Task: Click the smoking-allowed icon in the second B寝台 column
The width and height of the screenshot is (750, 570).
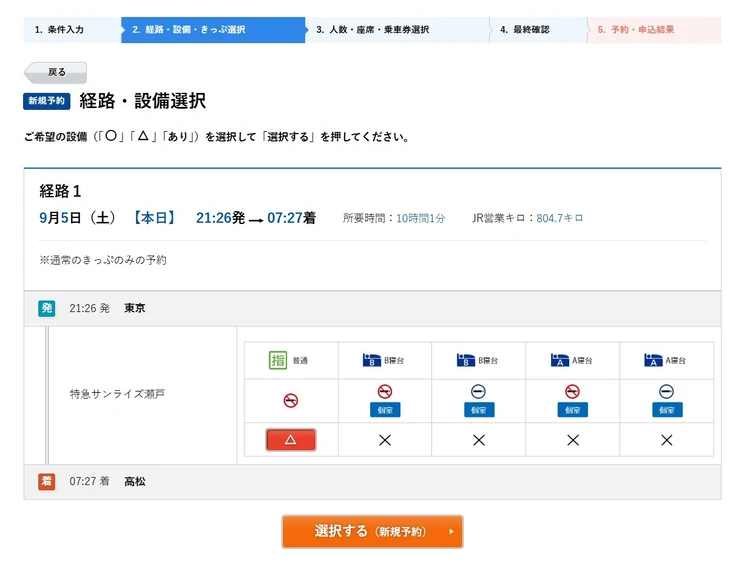Action: coord(479,392)
